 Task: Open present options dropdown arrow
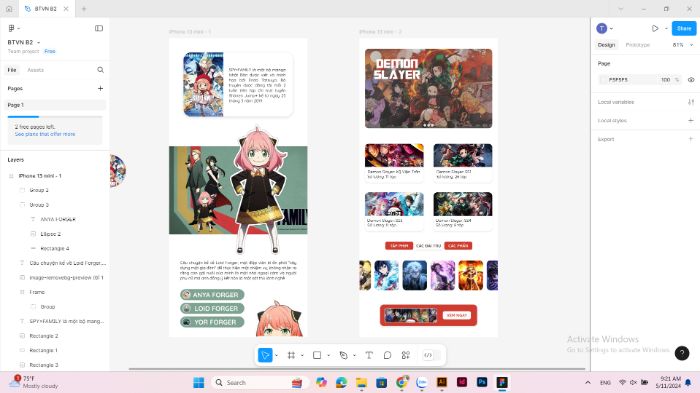coord(666,29)
